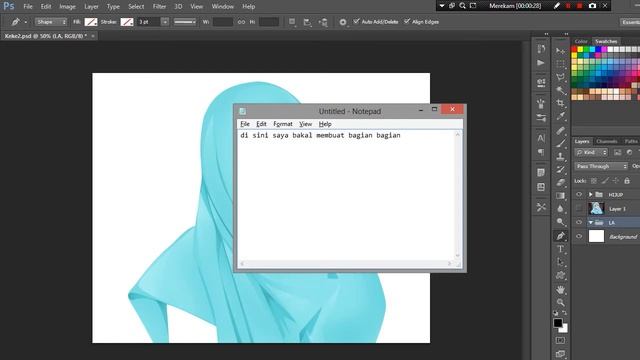Open the Pass Through blend mode dropdown
The width and height of the screenshot is (640, 360).
tap(601, 166)
